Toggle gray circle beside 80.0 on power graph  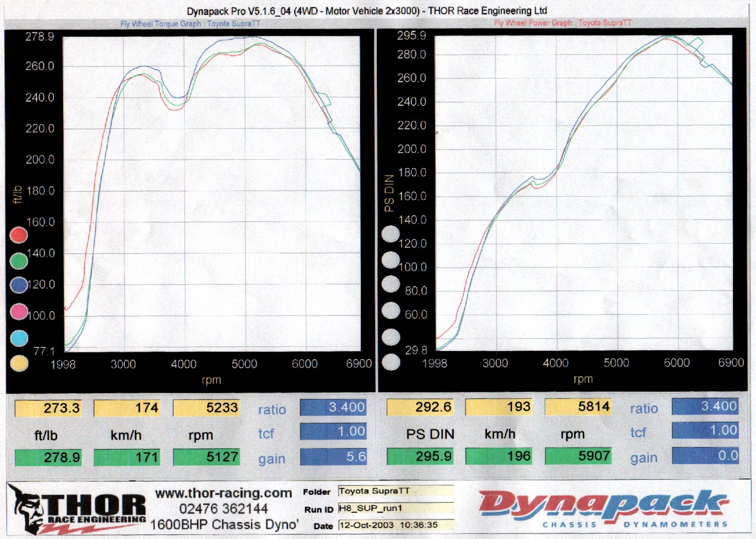(390, 284)
